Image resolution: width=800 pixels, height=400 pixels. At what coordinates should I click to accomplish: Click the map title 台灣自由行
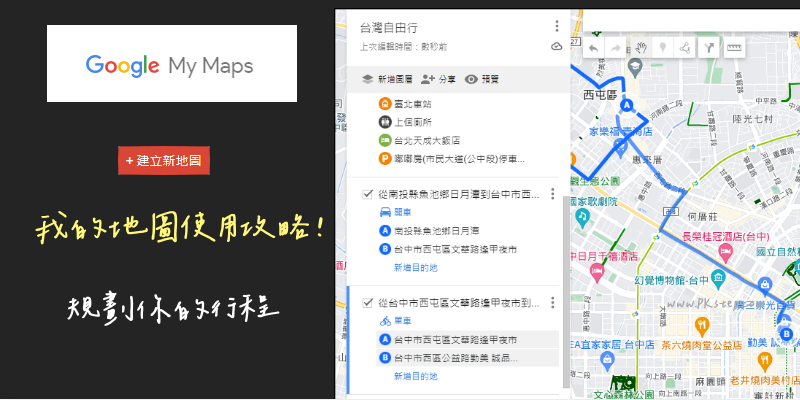[389, 28]
